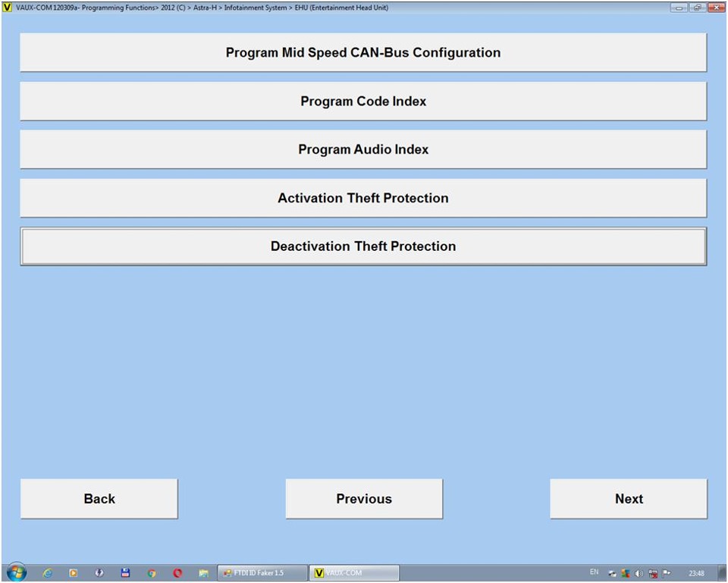Image resolution: width=728 pixels, height=583 pixels.
Task: Restore down the VAUX-COM window
Action: tap(698, 8)
